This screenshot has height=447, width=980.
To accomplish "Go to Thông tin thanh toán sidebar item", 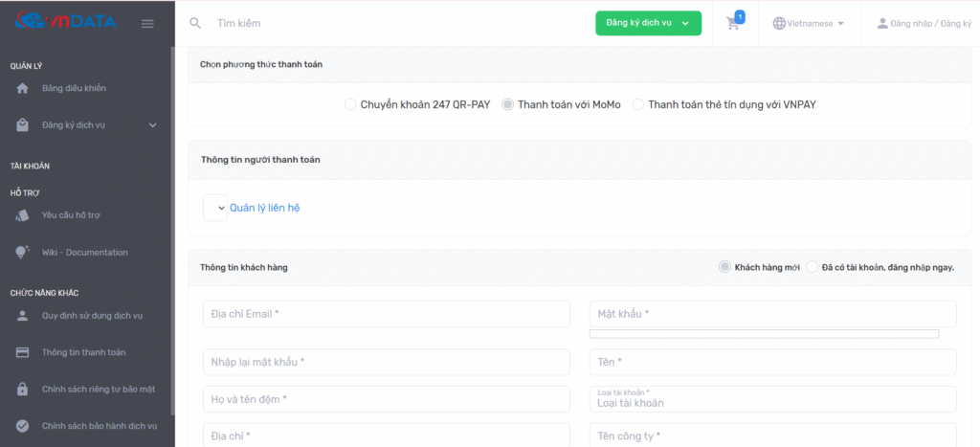I will [83, 352].
